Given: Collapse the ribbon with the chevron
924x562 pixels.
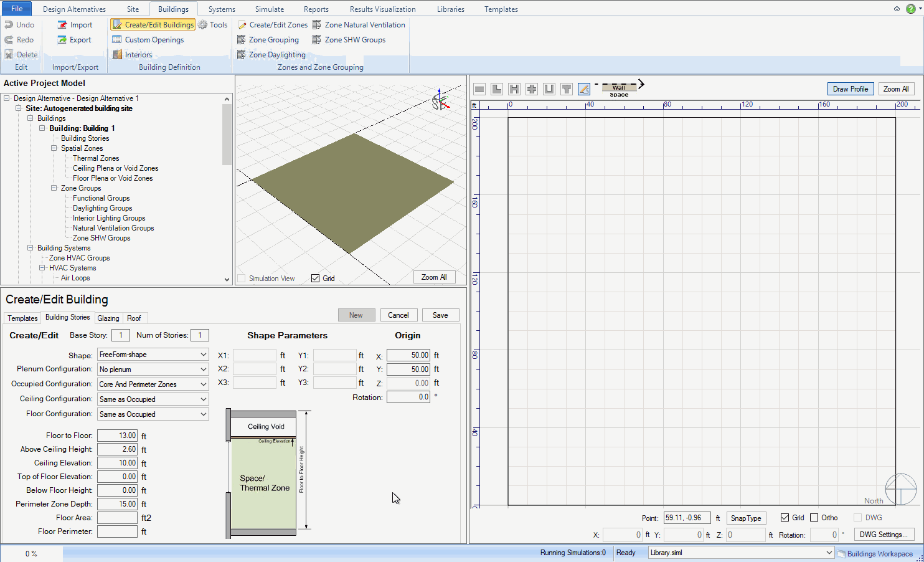Looking at the screenshot, I should [x=897, y=9].
